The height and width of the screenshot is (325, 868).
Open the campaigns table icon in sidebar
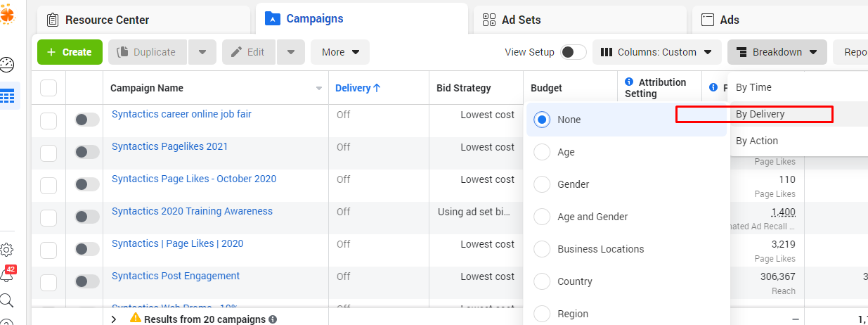pos(8,96)
